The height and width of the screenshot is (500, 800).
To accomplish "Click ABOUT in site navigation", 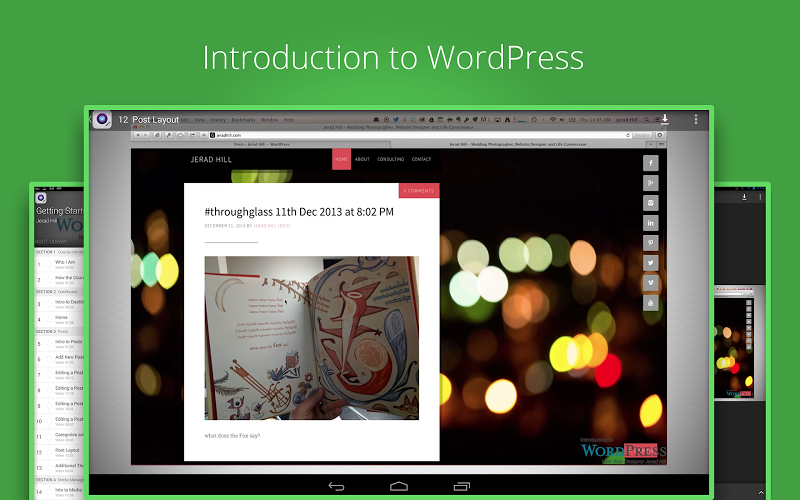I will tap(362, 159).
